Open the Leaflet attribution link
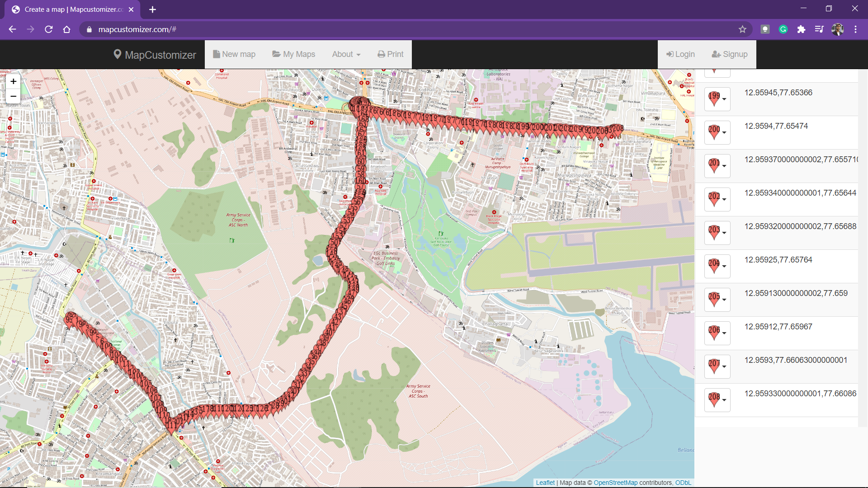868x488 pixels. click(x=545, y=483)
